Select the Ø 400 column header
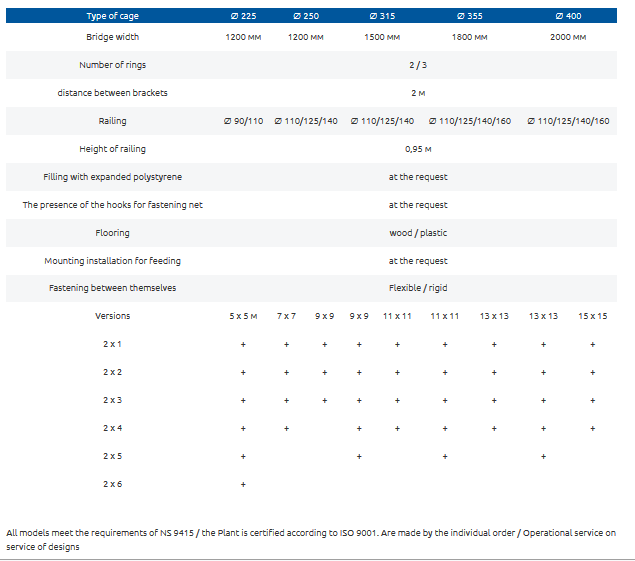The image size is (635, 561). tap(568, 17)
